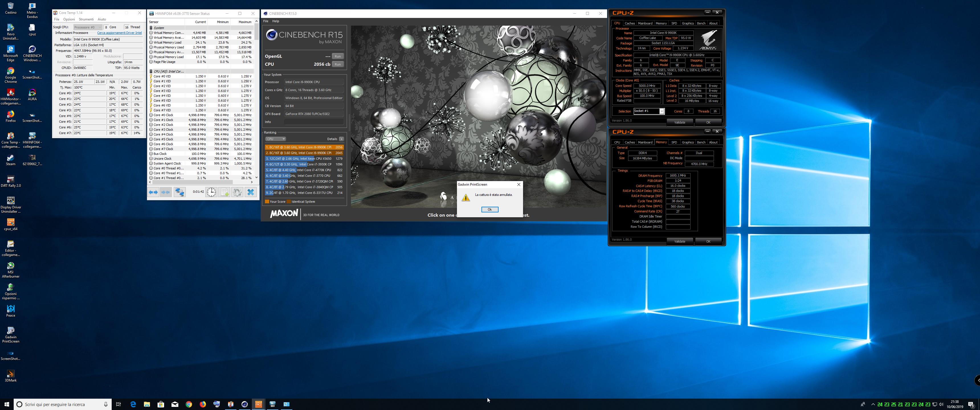The width and height of the screenshot is (980, 410).
Task: Open Core Temp processor selection dropdown
Action: click(x=87, y=27)
